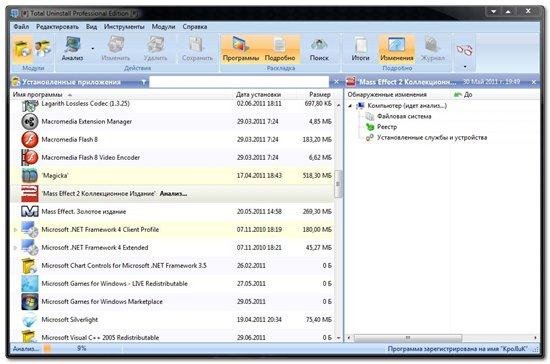Toggle the Программы layout button
The image size is (550, 364).
[x=241, y=49]
